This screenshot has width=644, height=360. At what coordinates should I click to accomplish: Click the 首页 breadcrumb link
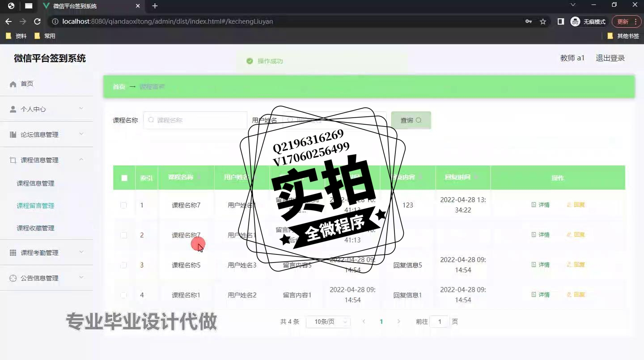click(x=119, y=87)
